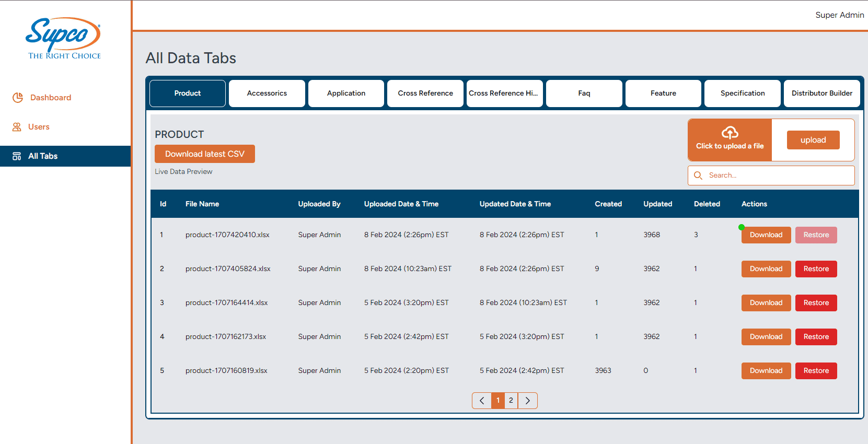868x444 pixels.
Task: Click the Deleted column header
Action: click(707, 204)
